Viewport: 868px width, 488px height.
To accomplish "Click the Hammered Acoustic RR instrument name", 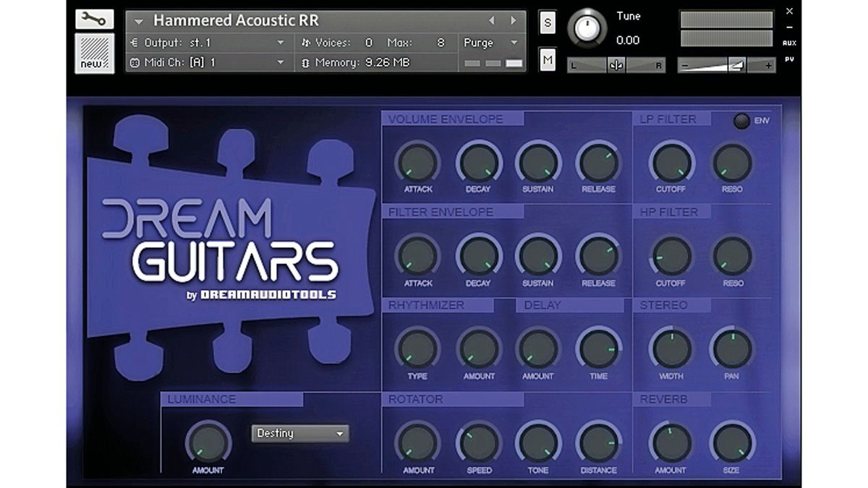I will [236, 21].
